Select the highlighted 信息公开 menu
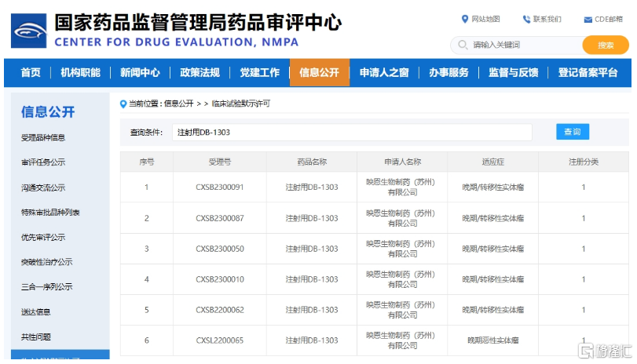This screenshot has height=364, width=637. (320, 73)
